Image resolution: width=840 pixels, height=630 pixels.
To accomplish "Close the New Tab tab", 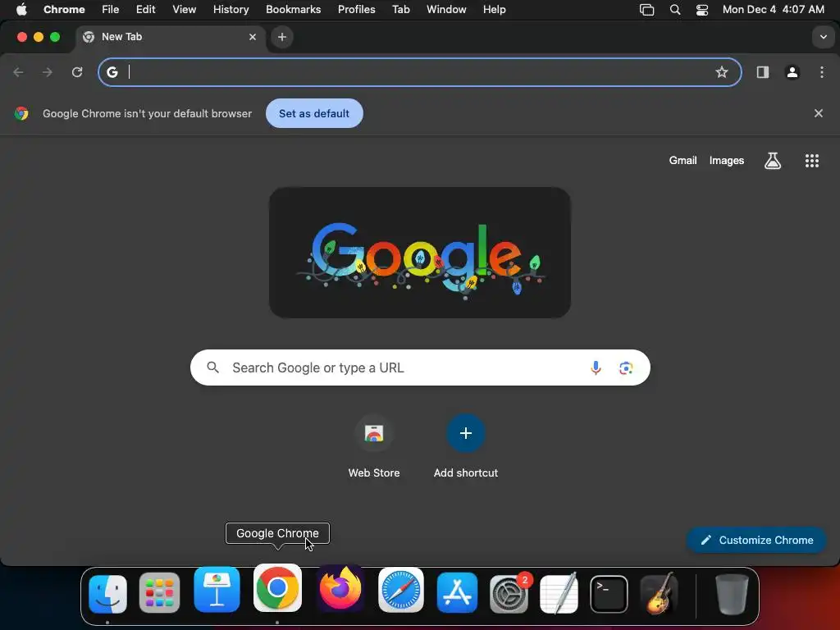I will pos(253,37).
